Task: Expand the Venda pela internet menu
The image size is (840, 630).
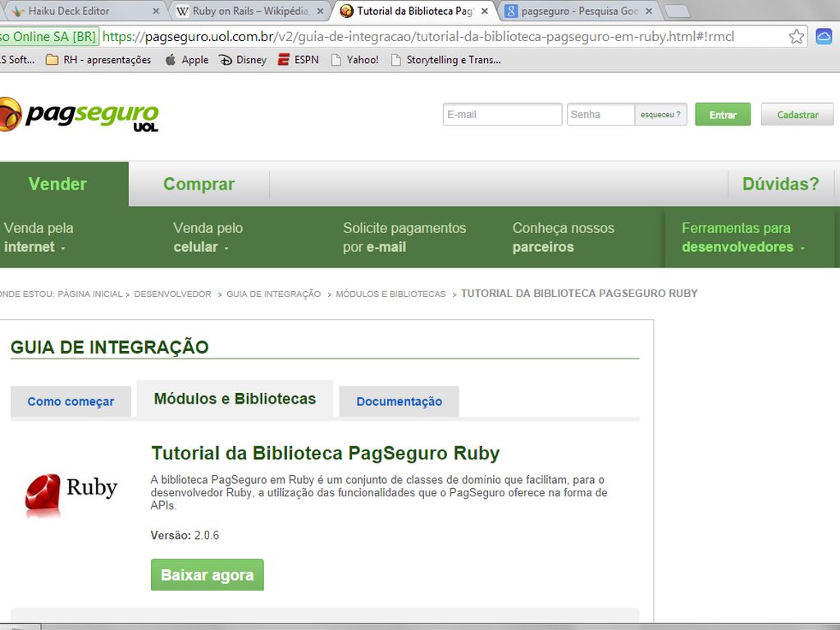Action: (x=38, y=237)
